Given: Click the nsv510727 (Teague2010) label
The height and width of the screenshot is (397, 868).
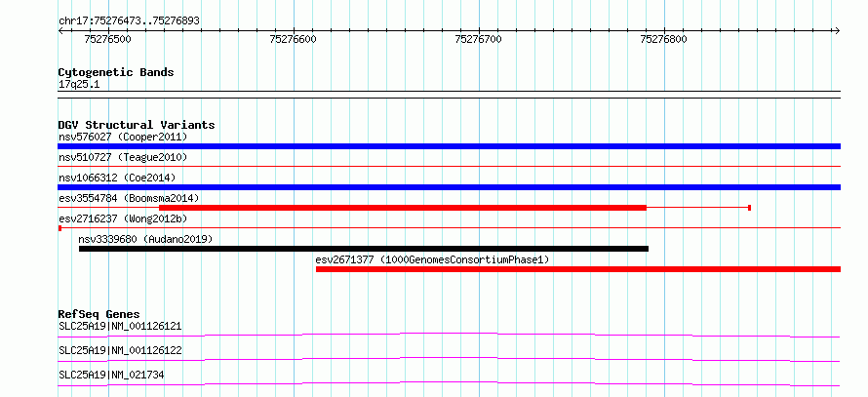Looking at the screenshot, I should pyautogui.click(x=123, y=157).
